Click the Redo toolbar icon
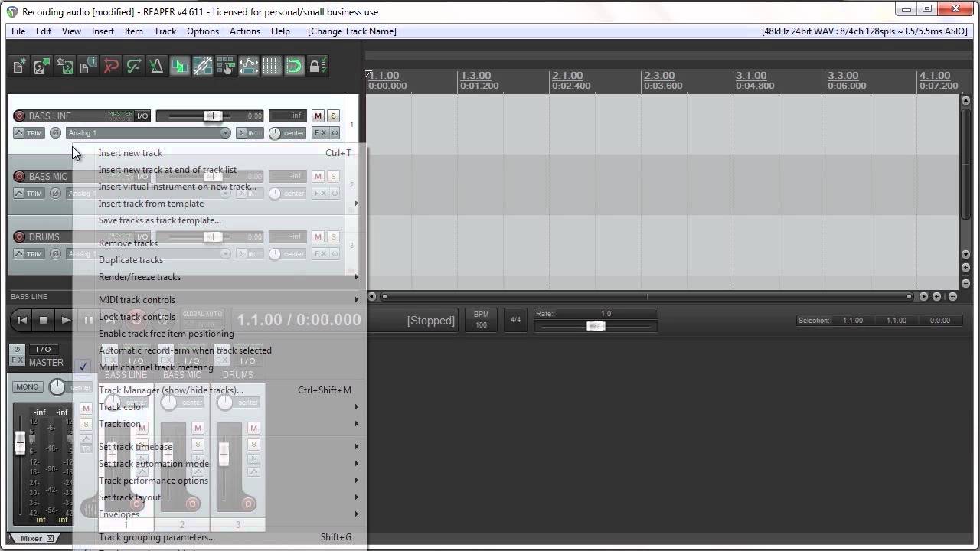The width and height of the screenshot is (980, 551). 134,67
